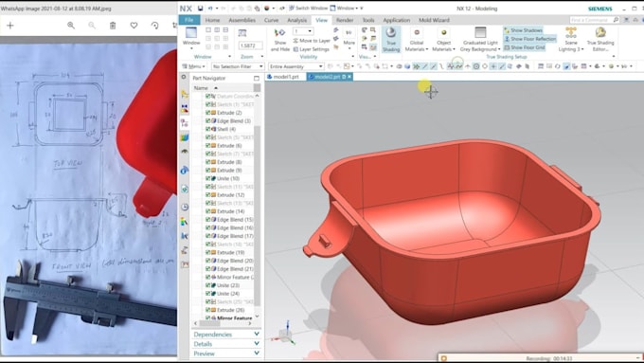Switch to the Curve ribbon tab

[x=271, y=20]
